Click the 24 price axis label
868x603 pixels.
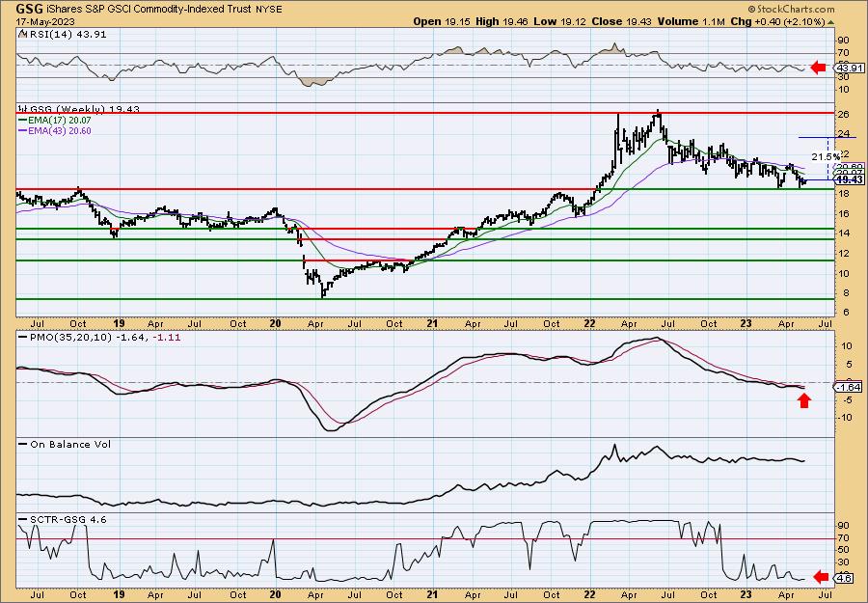coord(843,133)
